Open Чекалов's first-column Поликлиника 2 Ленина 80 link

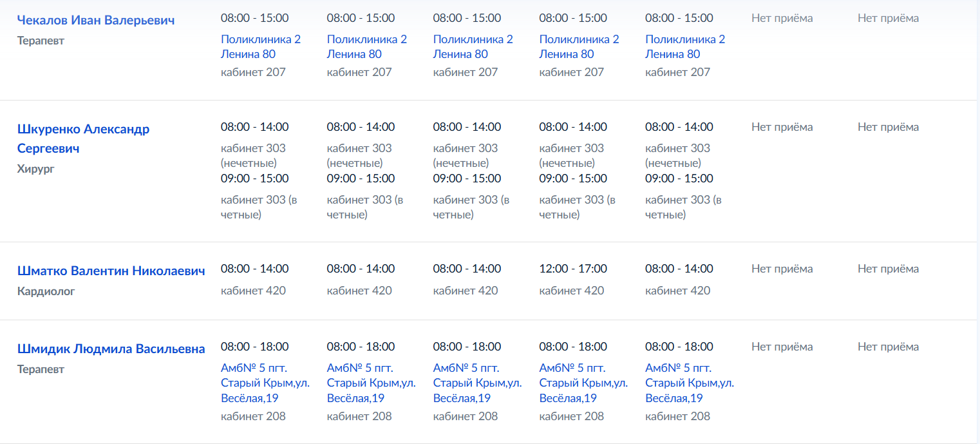click(261, 46)
